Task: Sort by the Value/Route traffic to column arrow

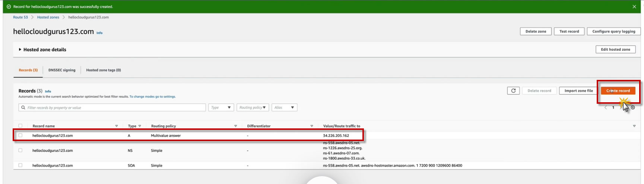Action: coord(634,126)
